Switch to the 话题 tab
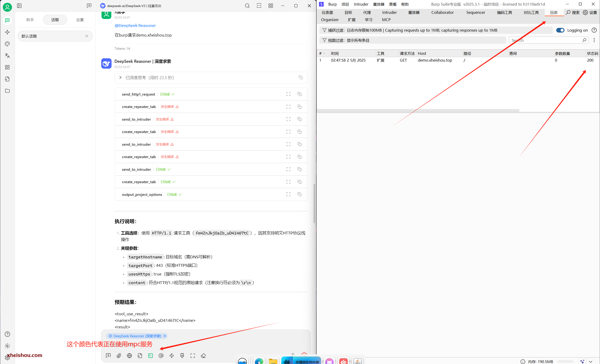600x364 pixels. tap(55, 20)
